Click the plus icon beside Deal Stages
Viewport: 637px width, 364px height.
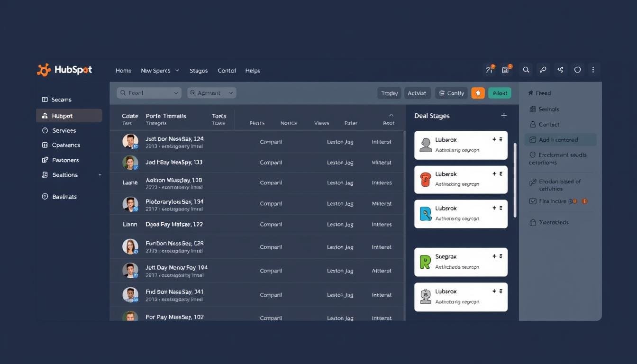click(x=504, y=116)
